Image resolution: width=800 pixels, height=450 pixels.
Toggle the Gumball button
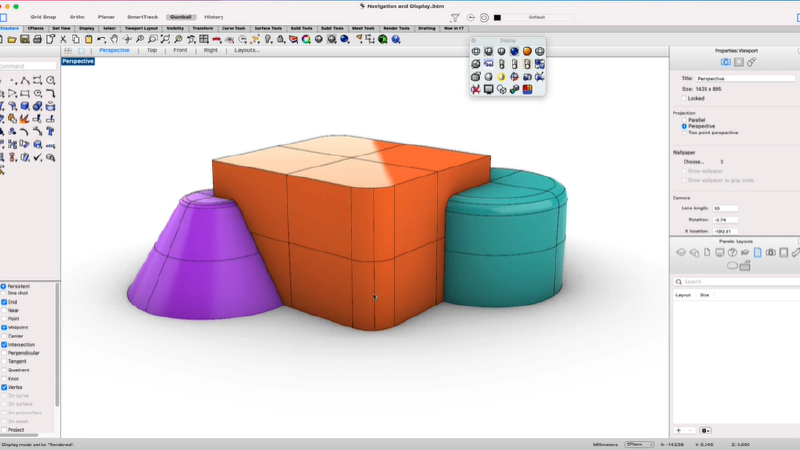pos(181,17)
